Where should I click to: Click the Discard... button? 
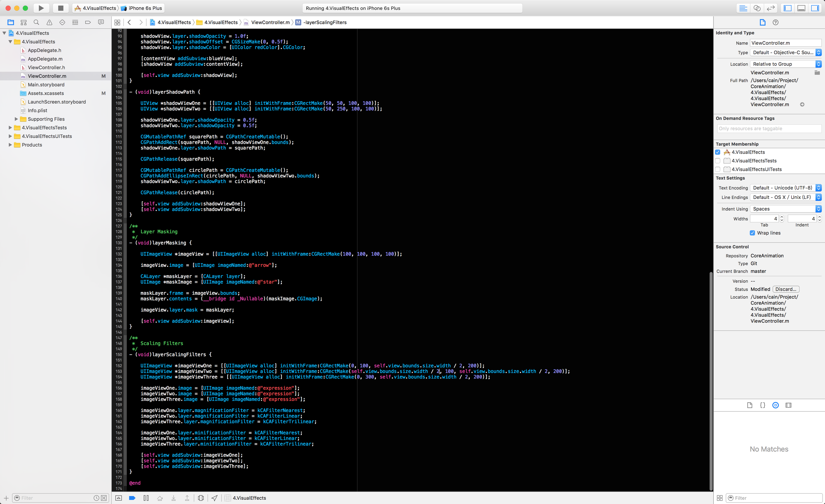(x=785, y=289)
